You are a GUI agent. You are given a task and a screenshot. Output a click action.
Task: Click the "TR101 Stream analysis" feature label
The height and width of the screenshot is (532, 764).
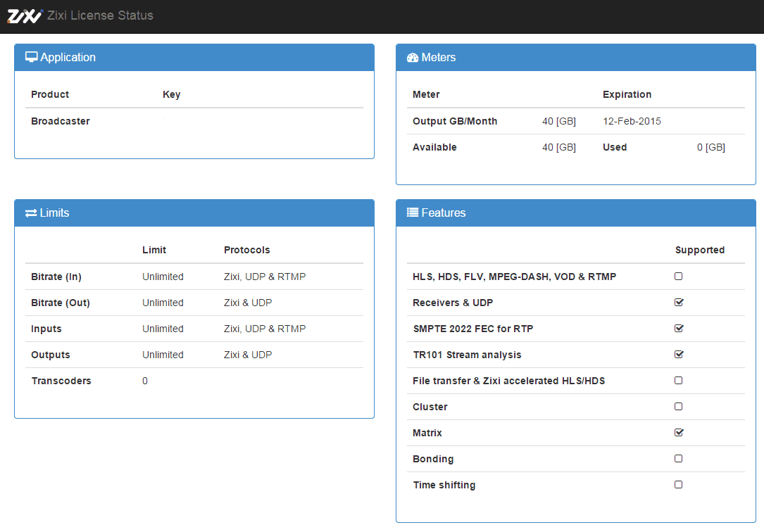[x=467, y=355]
